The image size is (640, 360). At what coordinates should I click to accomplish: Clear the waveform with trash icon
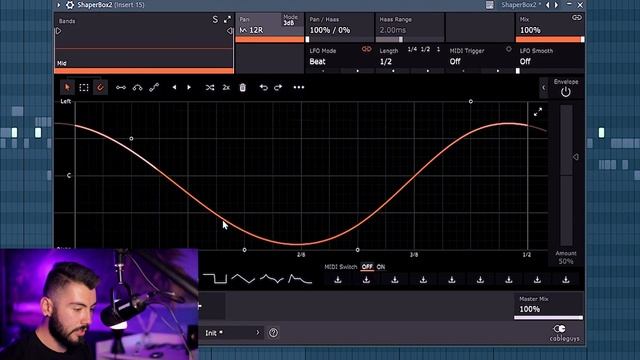click(x=242, y=87)
